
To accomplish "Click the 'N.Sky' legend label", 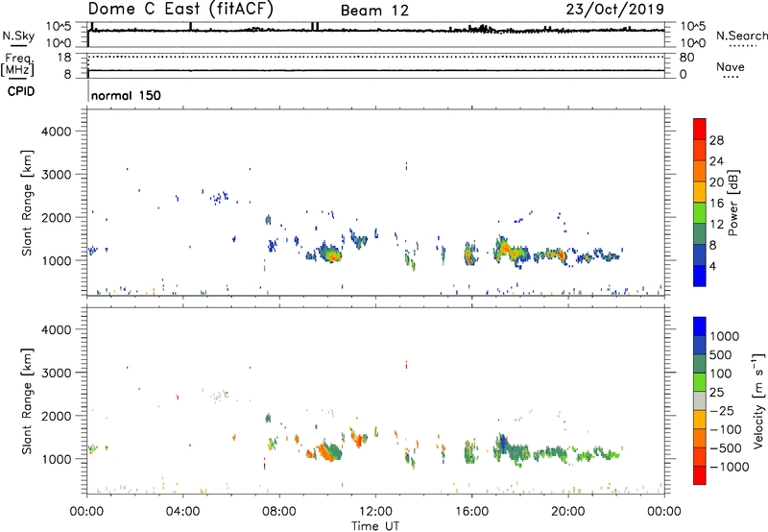I will tap(18, 36).
